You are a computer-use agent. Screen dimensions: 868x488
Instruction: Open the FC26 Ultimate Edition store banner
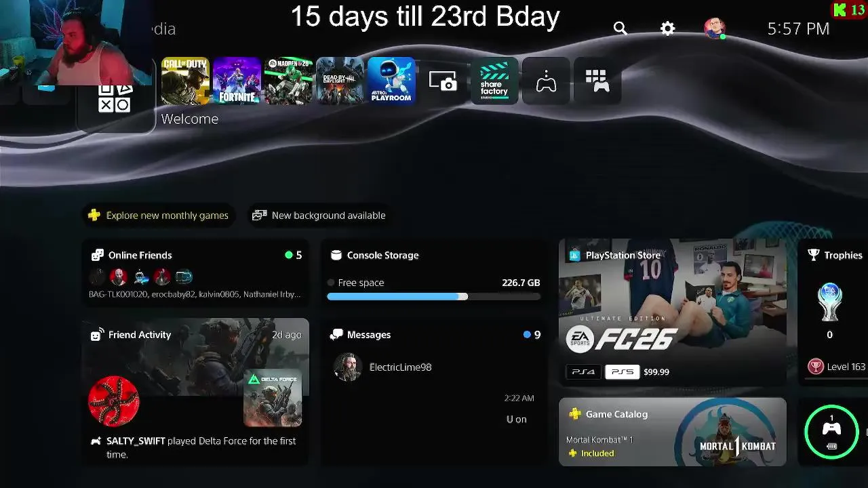point(673,312)
